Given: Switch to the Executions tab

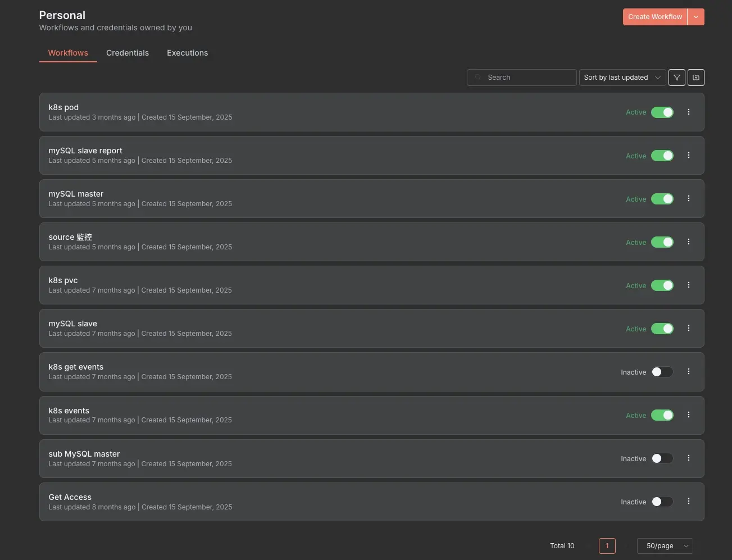Looking at the screenshot, I should click(x=187, y=53).
